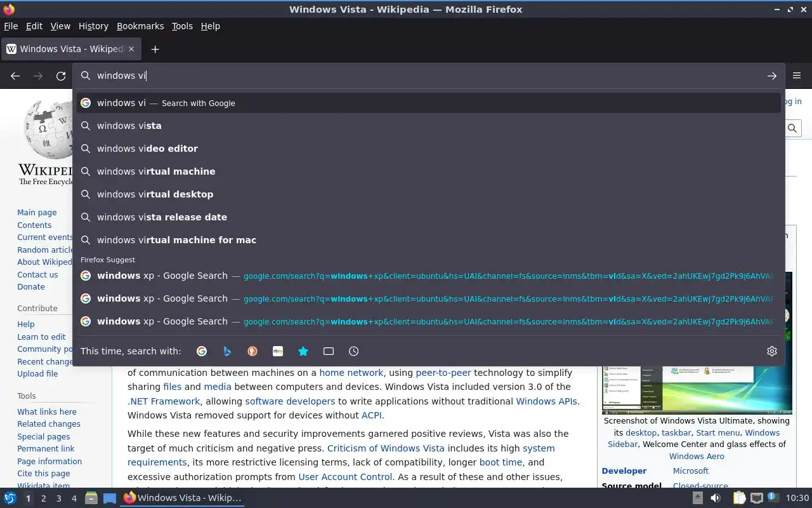The height and width of the screenshot is (508, 812).
Task: Switch to workspace 4 in the pager
Action: click(74, 498)
